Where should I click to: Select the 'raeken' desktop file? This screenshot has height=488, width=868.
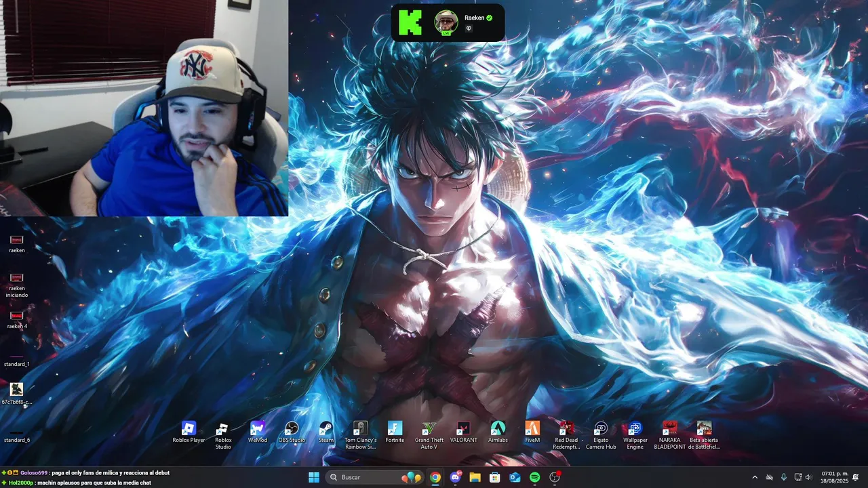point(17,244)
